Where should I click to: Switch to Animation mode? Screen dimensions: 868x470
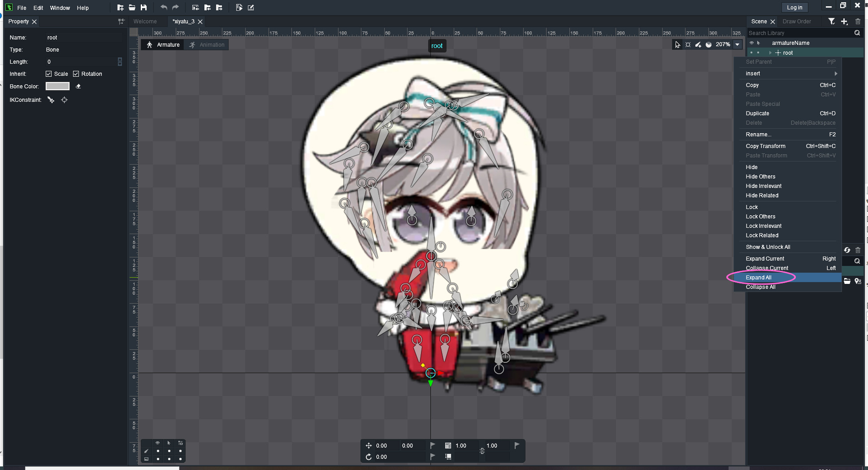click(x=207, y=45)
